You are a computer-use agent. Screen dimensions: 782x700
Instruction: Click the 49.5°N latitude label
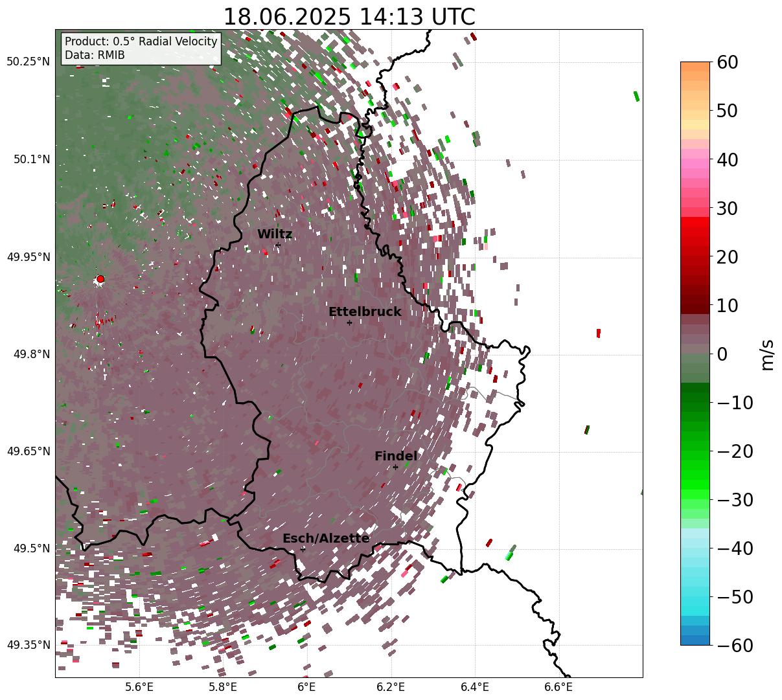point(31,548)
